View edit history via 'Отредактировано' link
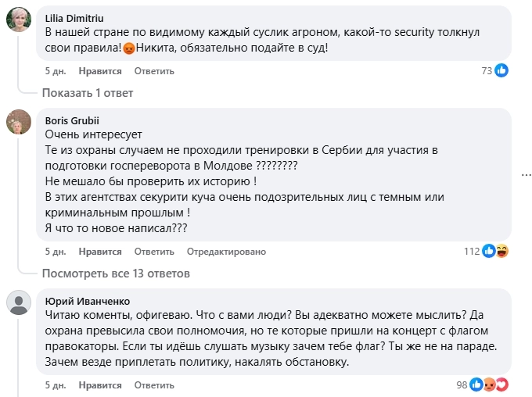This screenshot has width=532, height=397. 226,252
